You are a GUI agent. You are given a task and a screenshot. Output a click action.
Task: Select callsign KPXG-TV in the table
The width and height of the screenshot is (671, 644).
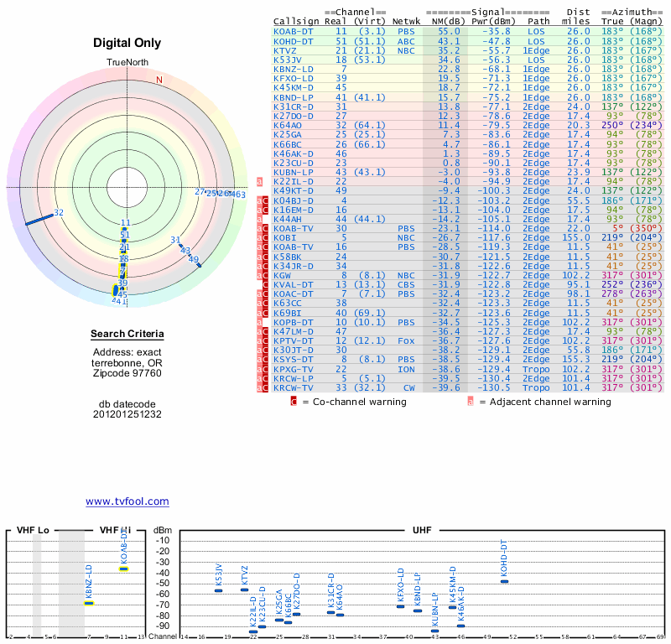point(294,369)
